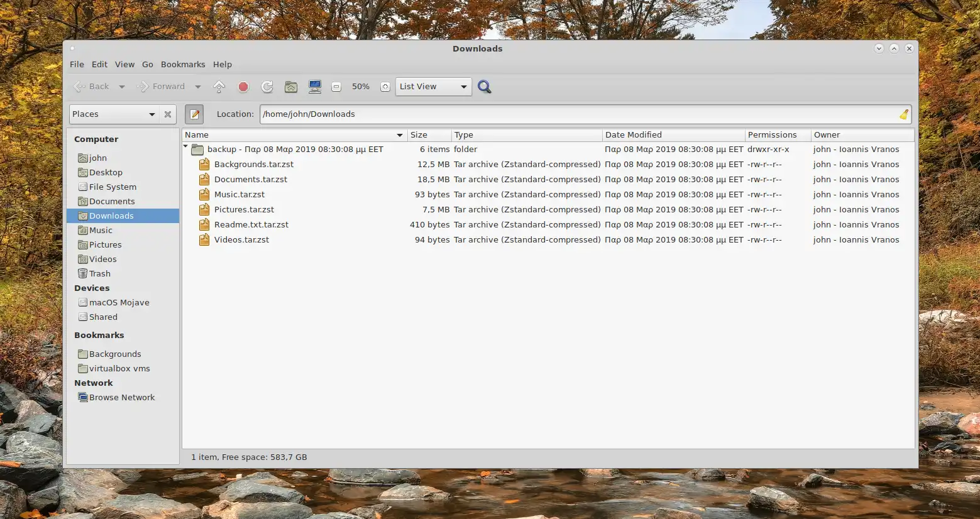Select Videos.tar.zst archive icon
The image size is (980, 519).
point(204,240)
